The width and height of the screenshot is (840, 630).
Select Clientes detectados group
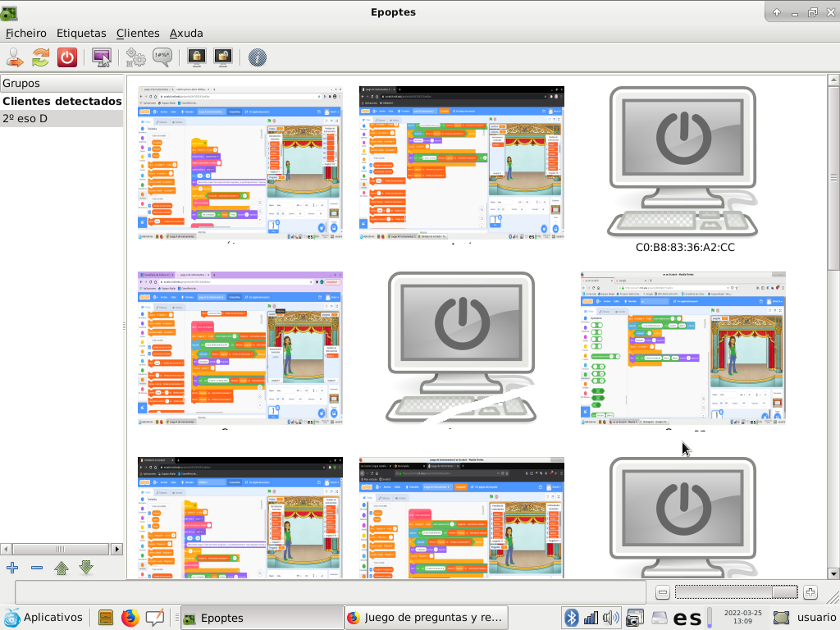click(x=62, y=101)
